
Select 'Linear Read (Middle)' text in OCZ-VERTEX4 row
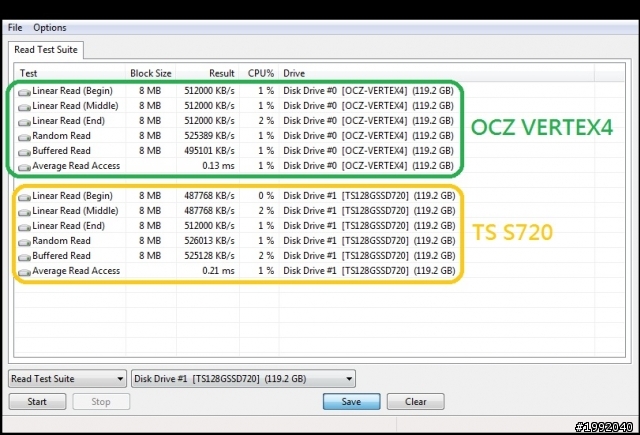tap(76, 106)
